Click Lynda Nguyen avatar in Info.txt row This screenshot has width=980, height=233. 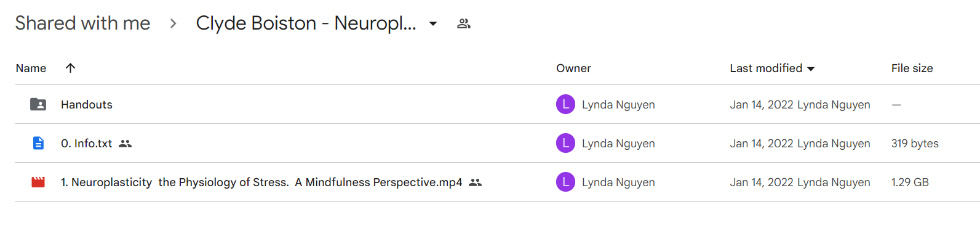(565, 143)
